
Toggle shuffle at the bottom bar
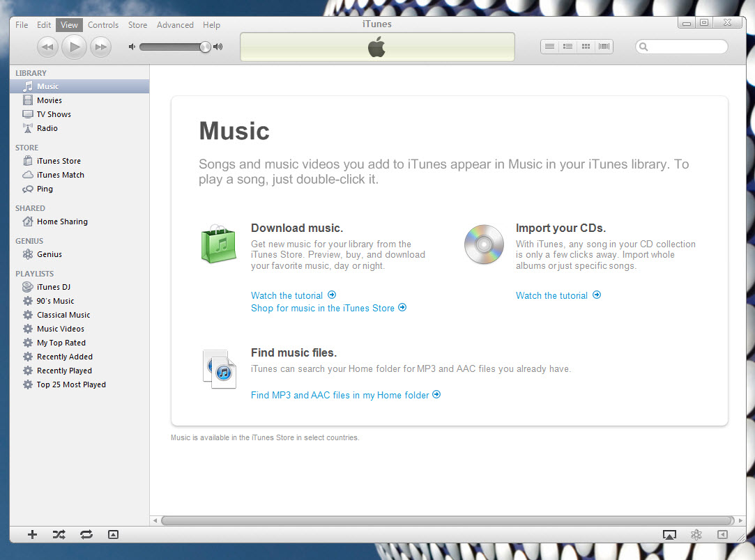(x=59, y=534)
